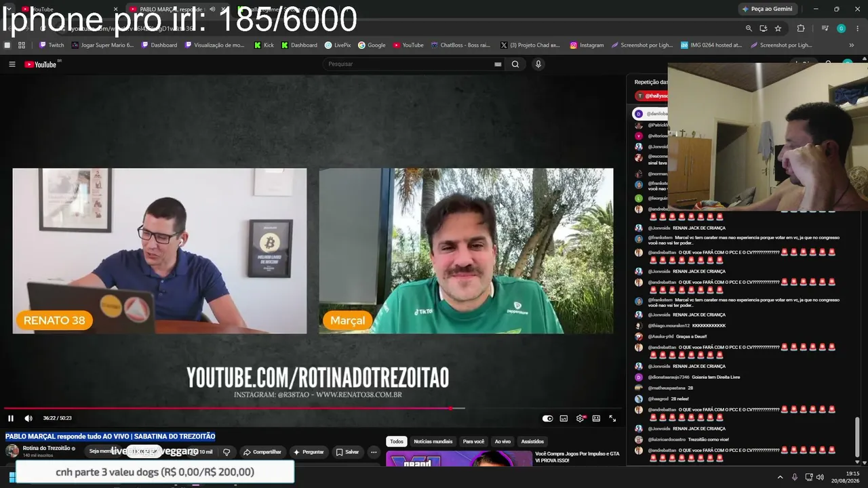This screenshot has width=868, height=488.
Task: Click chat message Goiania tem Direita Livre
Action: click(716, 377)
